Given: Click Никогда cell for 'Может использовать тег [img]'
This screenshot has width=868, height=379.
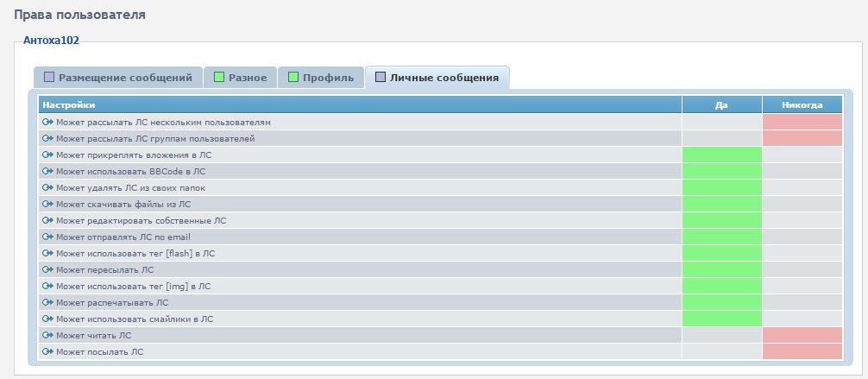Looking at the screenshot, I should pos(802,286).
